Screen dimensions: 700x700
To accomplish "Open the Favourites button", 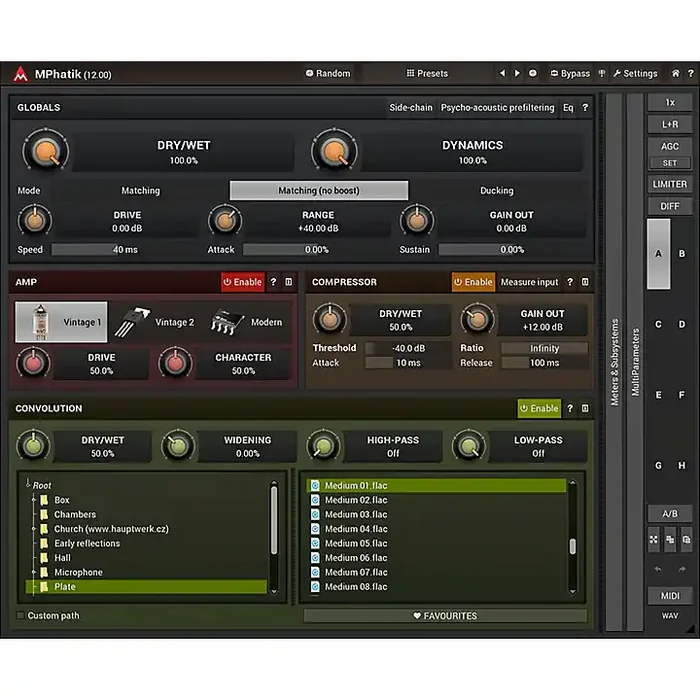I will [445, 616].
